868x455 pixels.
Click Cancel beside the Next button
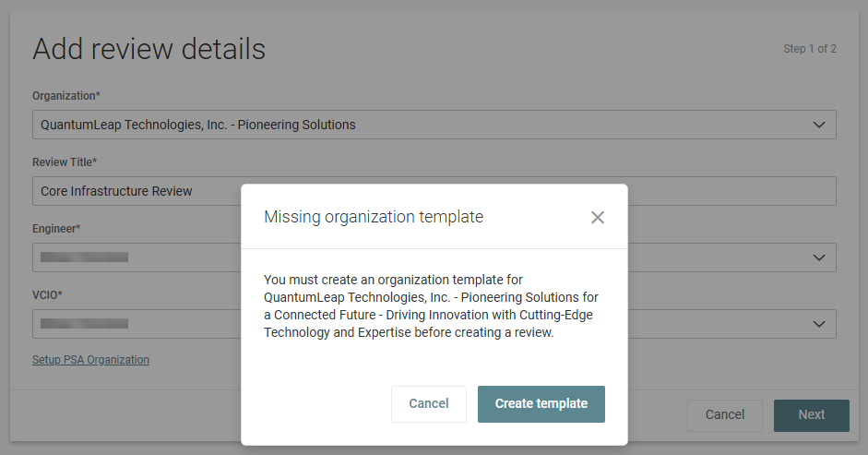724,415
